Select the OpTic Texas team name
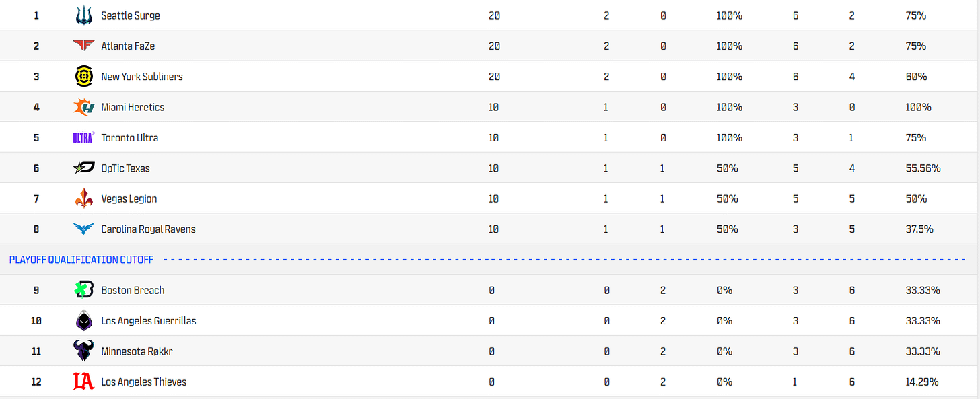This screenshot has width=980, height=399. [125, 168]
